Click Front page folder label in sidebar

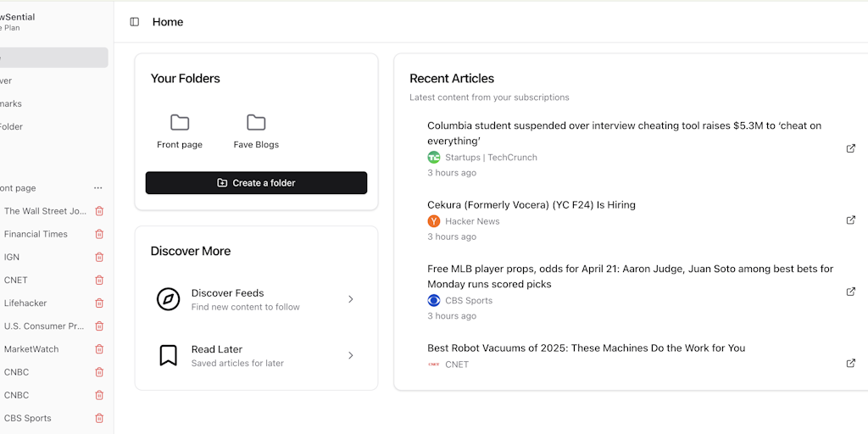(18, 188)
